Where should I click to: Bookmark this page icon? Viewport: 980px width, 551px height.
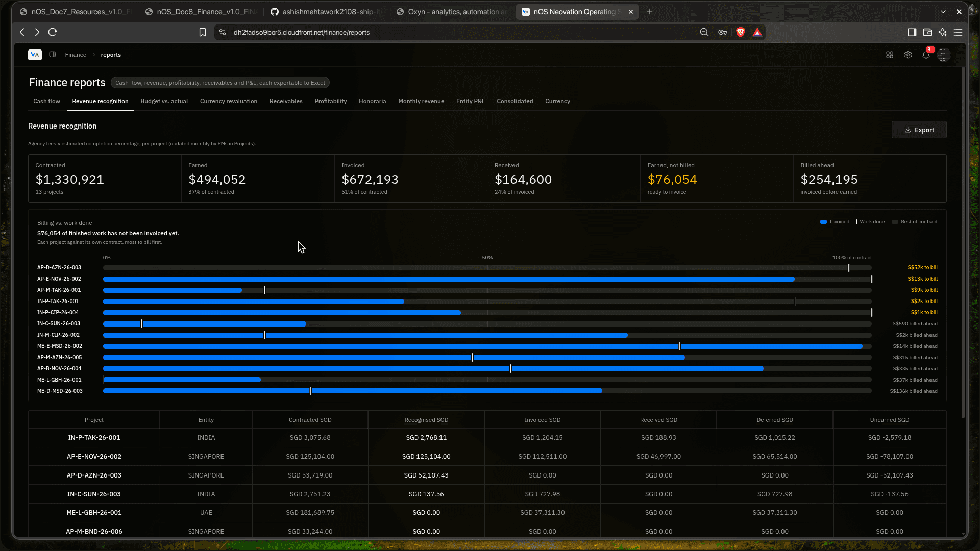click(x=203, y=32)
